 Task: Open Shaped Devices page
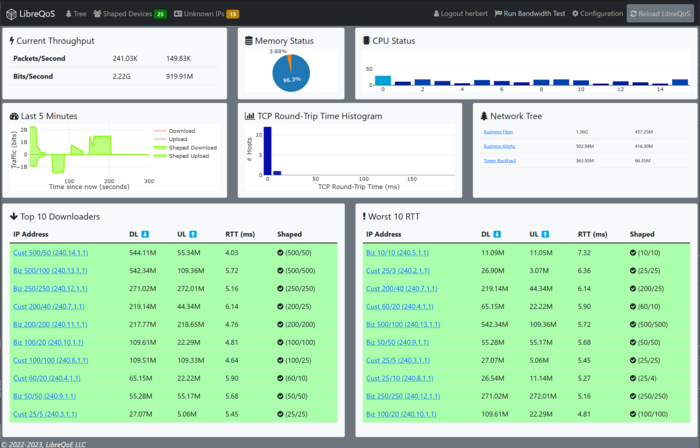(x=130, y=14)
